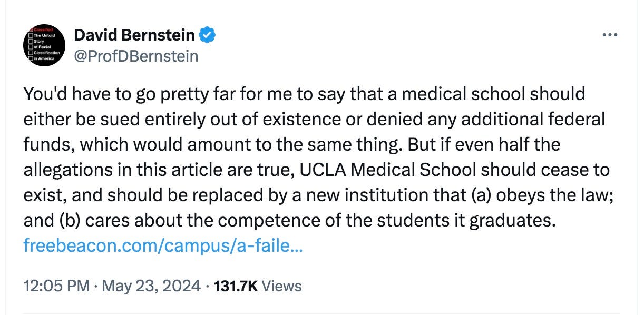
Task: Open the three-dot more options menu
Action: coord(609,35)
